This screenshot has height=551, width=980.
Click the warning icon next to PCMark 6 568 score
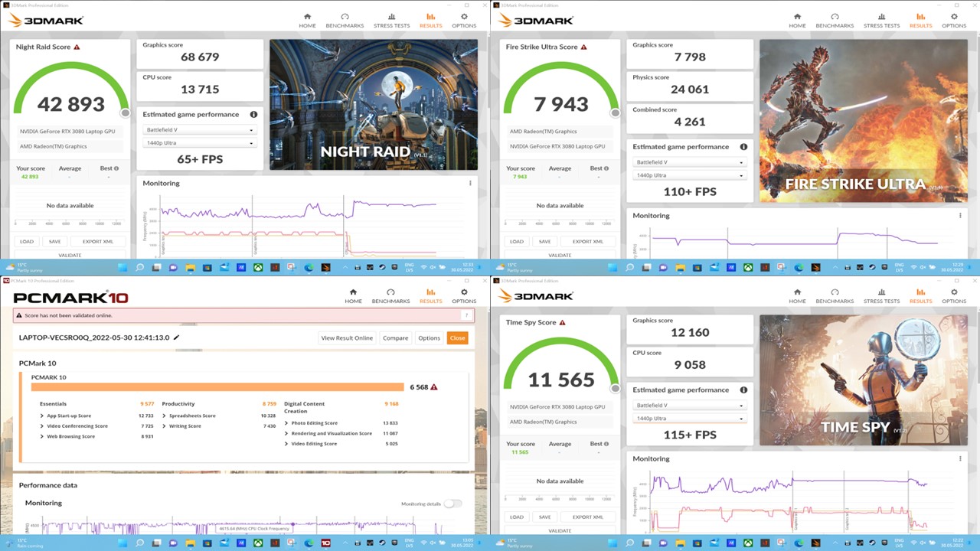[434, 387]
